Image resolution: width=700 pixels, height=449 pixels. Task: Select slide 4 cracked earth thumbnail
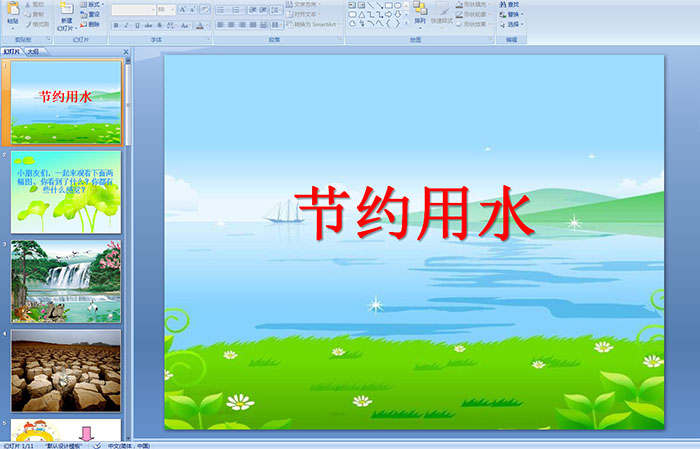[x=66, y=370]
